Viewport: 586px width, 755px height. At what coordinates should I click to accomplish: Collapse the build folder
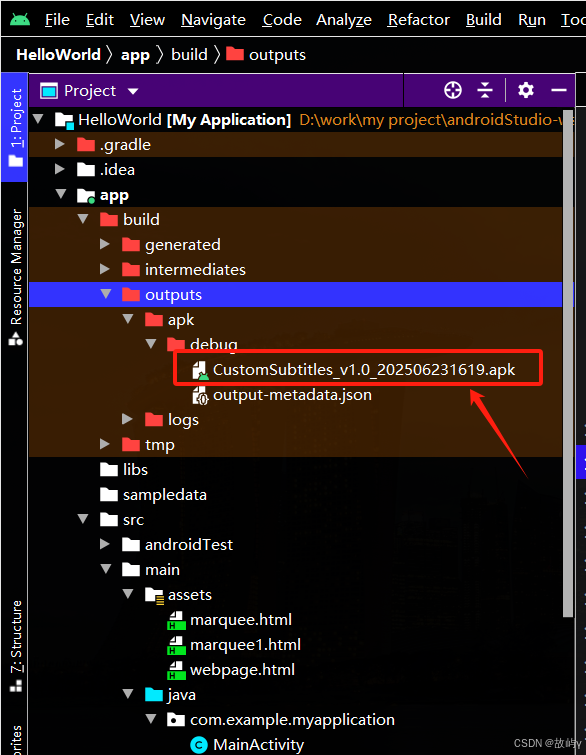click(x=83, y=219)
